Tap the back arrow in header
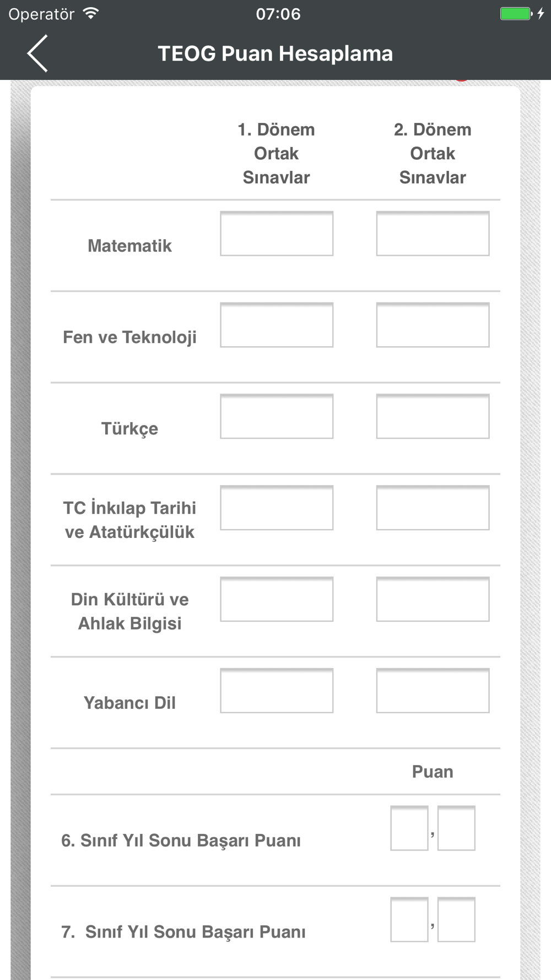The height and width of the screenshot is (980, 551). coord(37,53)
